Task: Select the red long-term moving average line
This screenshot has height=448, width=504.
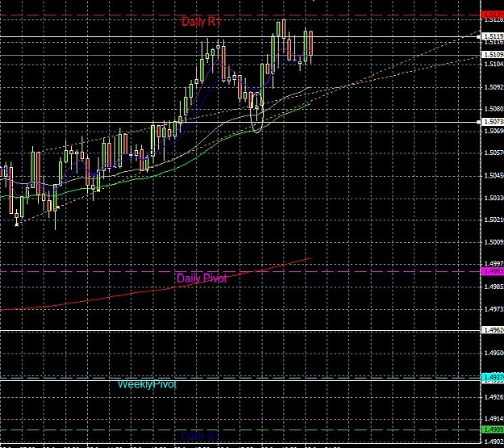Action: (154, 291)
